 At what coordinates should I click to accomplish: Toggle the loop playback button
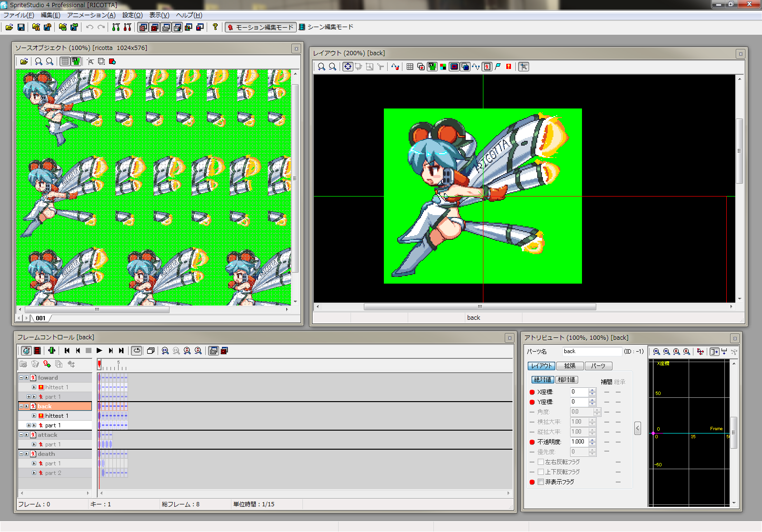pyautogui.click(x=137, y=351)
